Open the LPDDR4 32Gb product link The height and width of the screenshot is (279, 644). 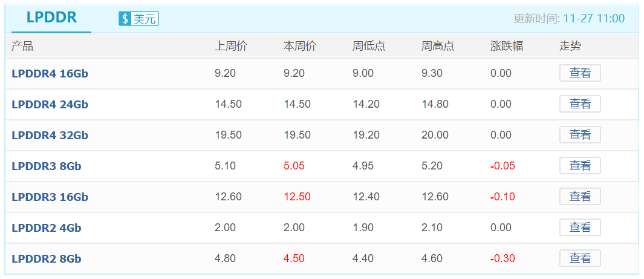pos(50,135)
